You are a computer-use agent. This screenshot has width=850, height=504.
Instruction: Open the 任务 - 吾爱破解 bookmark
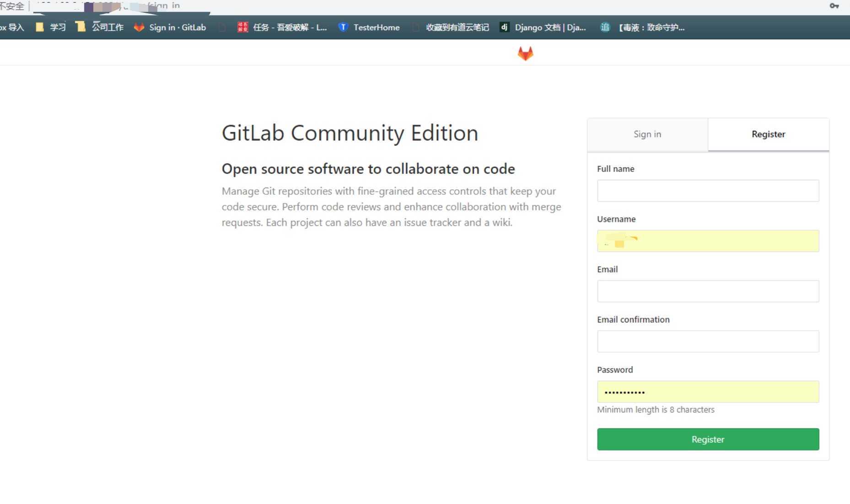click(x=282, y=27)
